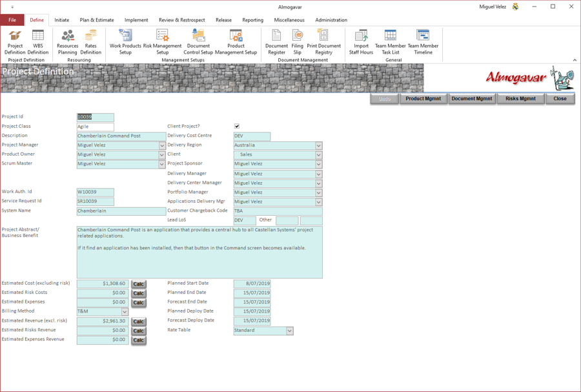Open the Rate Table dropdown
Image resolution: width=581 pixels, height=392 pixels.
pyautogui.click(x=290, y=331)
